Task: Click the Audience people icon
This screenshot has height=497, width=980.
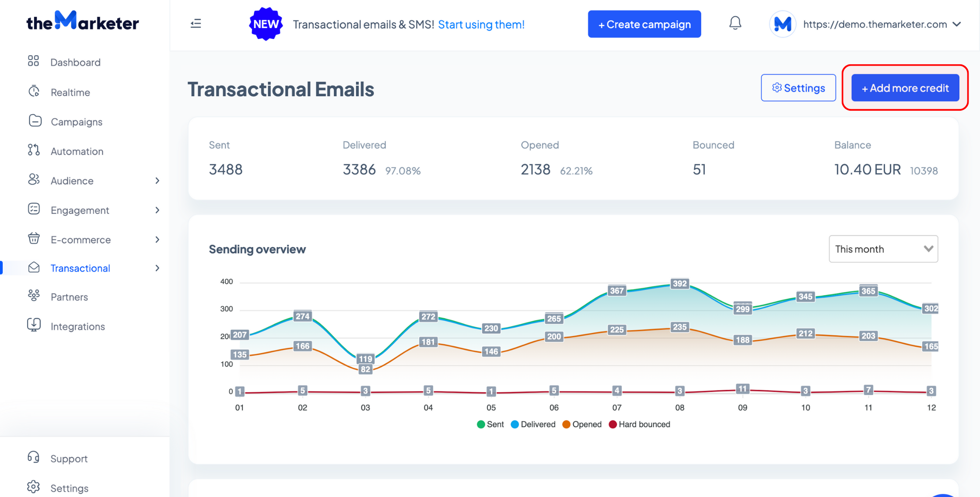Action: [x=34, y=180]
